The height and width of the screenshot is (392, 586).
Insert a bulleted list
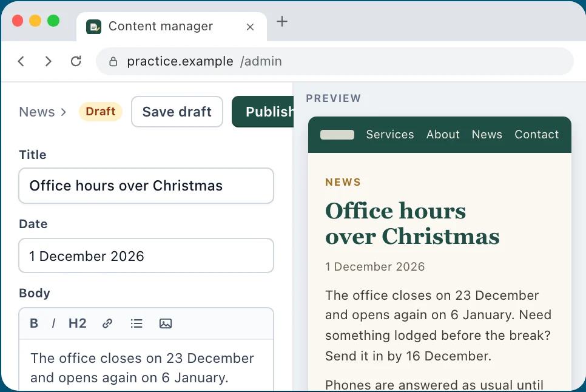[136, 323]
